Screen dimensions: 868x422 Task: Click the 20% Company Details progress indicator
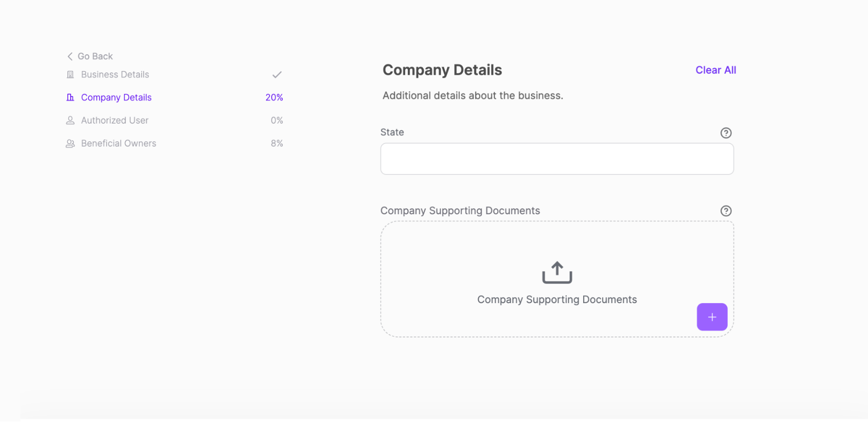(x=274, y=98)
